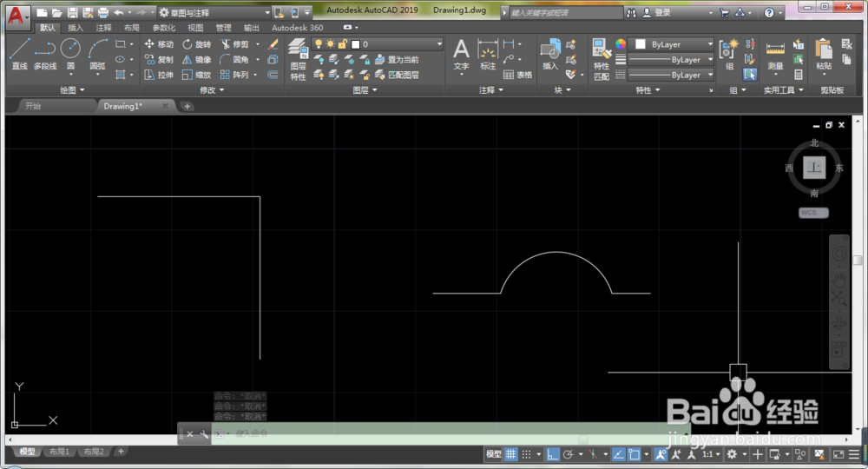868x469 pixels.
Task: Select the Text (文字) tool
Action: 461,54
